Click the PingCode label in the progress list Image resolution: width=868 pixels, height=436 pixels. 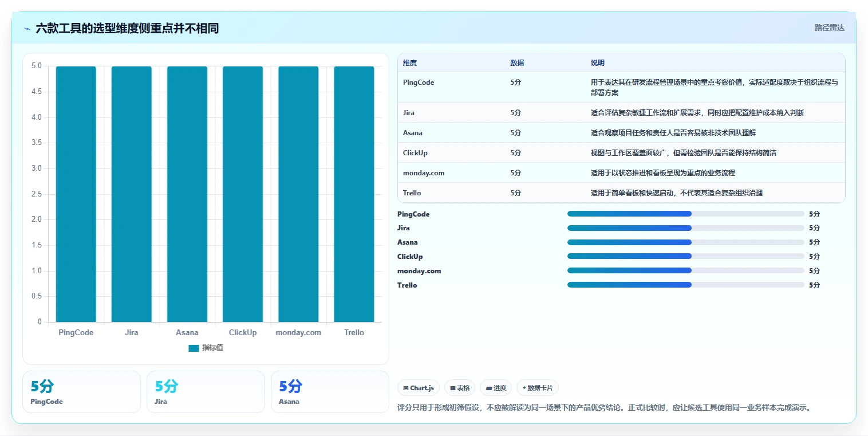point(413,214)
